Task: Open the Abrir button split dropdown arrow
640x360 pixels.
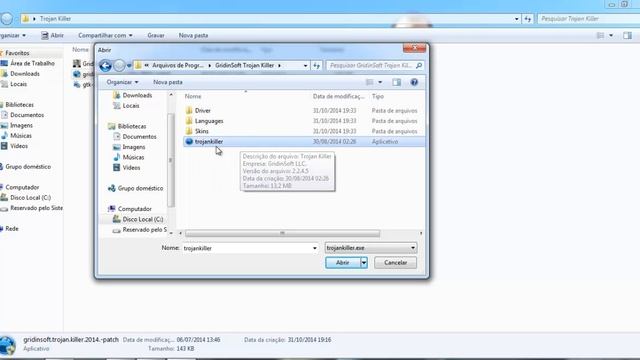Action: click(x=364, y=262)
